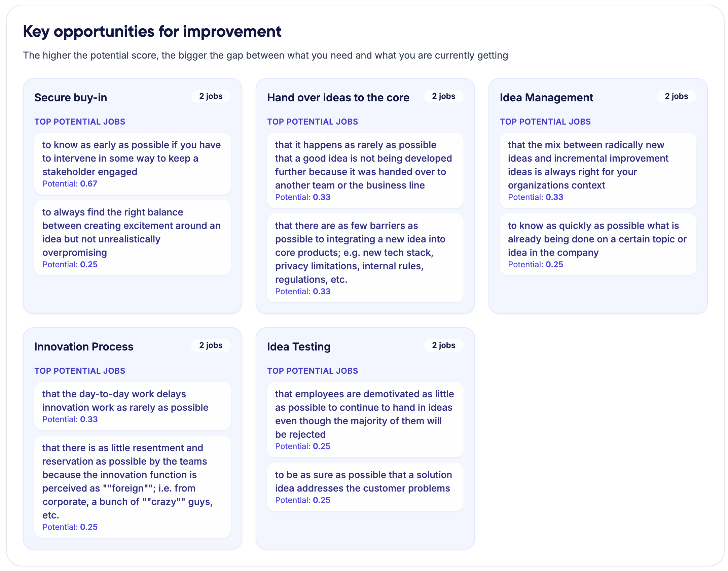Click 2 jobs badge on Hand over ideas
The height and width of the screenshot is (571, 728).
[443, 96]
